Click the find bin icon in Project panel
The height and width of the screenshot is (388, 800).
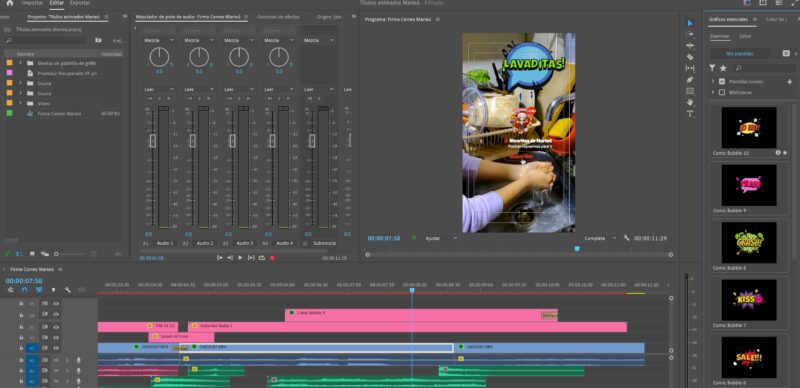click(x=98, y=40)
